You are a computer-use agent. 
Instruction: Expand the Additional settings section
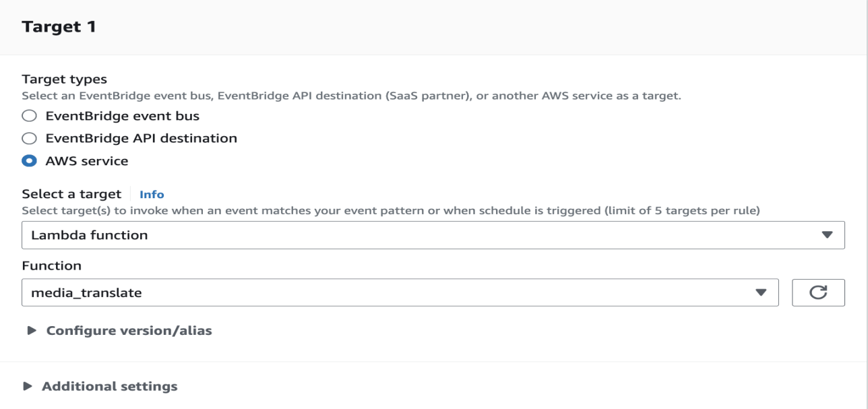pos(110,387)
